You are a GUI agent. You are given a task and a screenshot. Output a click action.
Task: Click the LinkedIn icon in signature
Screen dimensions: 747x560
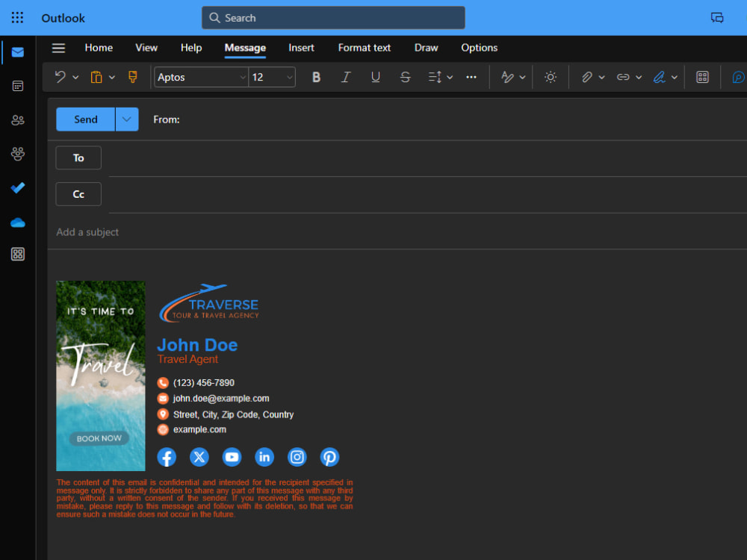coord(264,457)
